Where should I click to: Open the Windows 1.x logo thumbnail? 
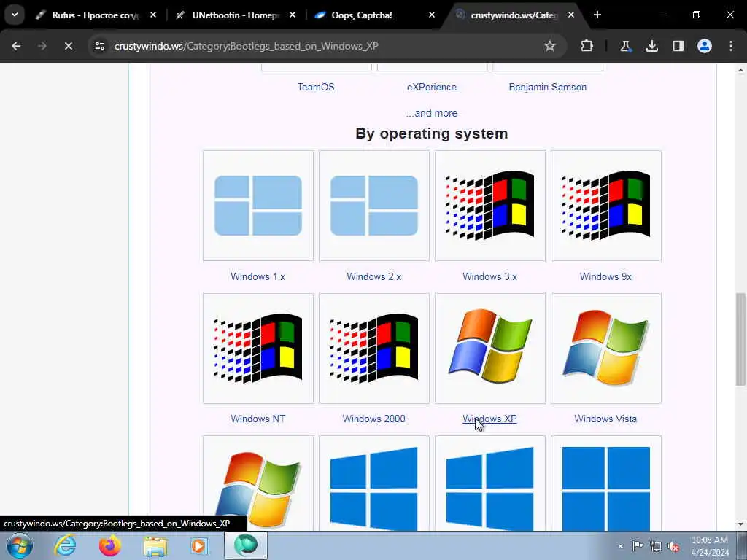(x=258, y=206)
